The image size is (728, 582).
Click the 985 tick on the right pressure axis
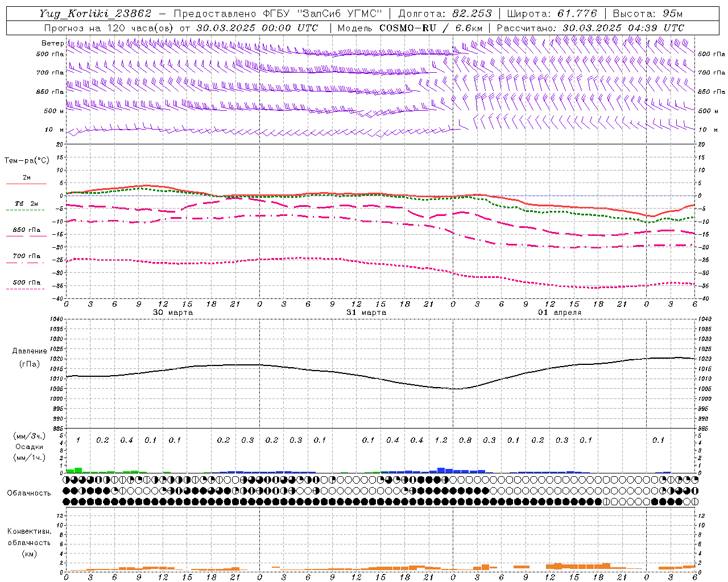[704, 429]
